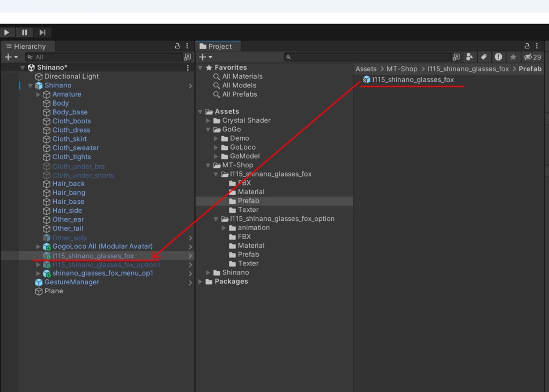
Task: Select the Plane object
Action: coord(54,291)
